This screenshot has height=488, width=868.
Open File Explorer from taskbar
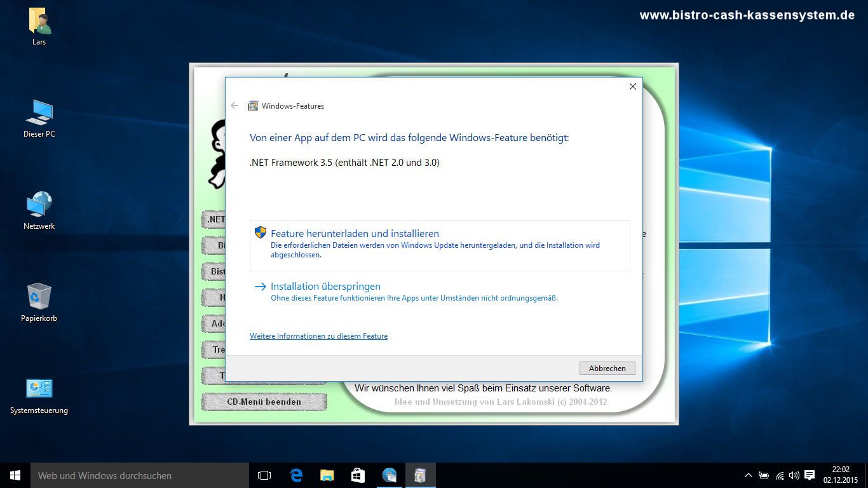(x=327, y=475)
